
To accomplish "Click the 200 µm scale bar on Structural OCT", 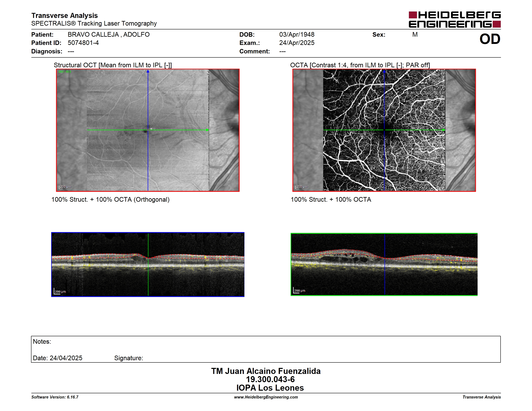I will pyautogui.click(x=65, y=187).
